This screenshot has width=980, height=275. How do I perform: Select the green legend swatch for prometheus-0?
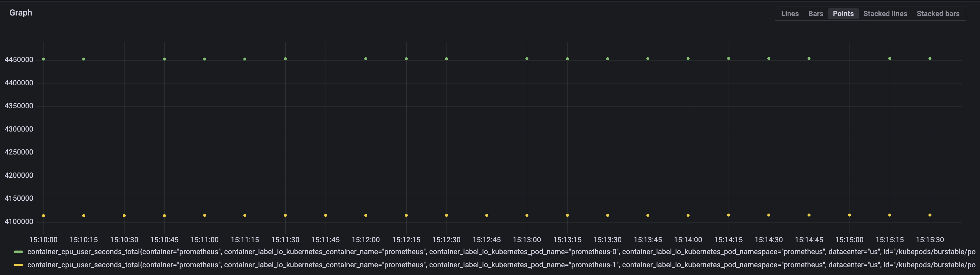(19, 251)
